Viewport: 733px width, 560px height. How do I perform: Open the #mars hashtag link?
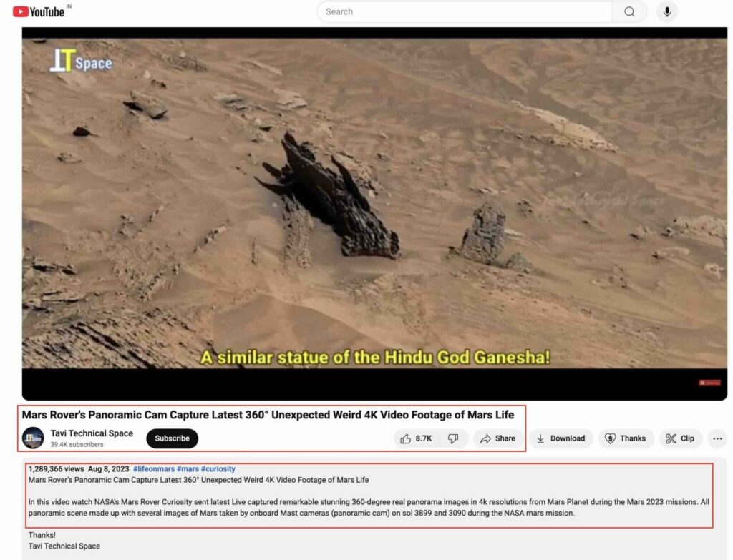tap(188, 469)
